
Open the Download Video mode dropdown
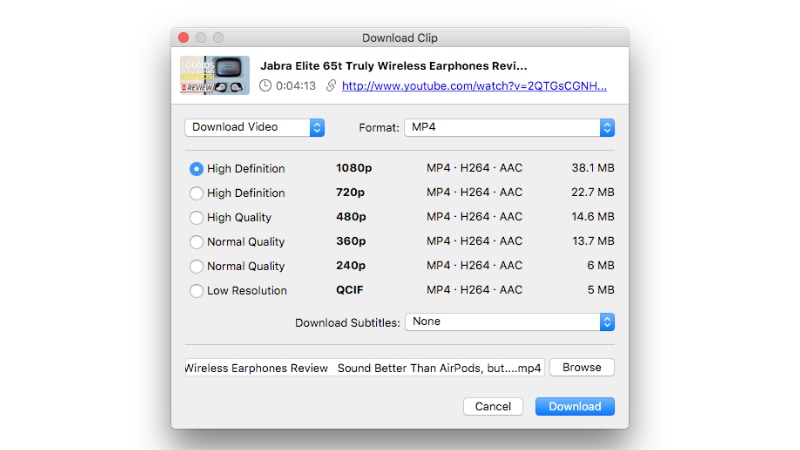coord(255,128)
